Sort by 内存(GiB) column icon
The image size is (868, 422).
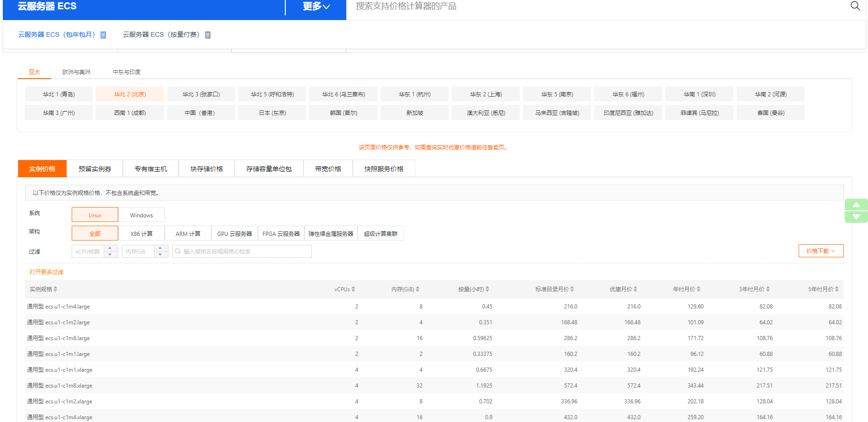[417, 289]
